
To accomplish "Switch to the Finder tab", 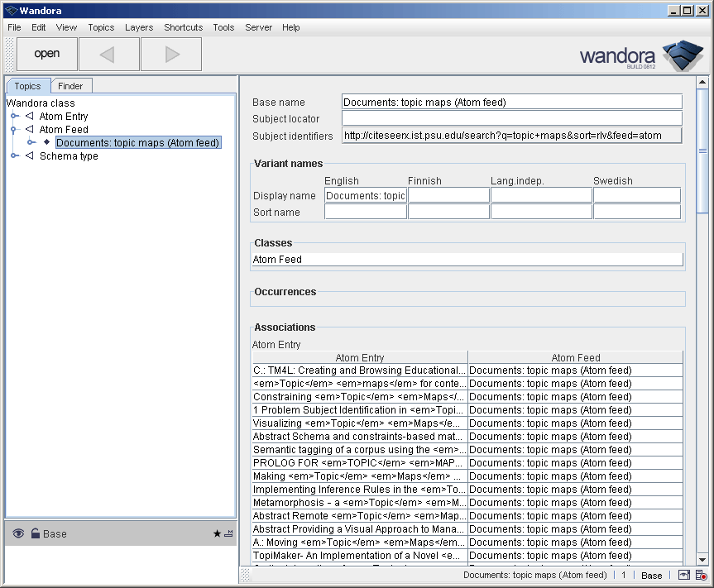I will point(70,86).
